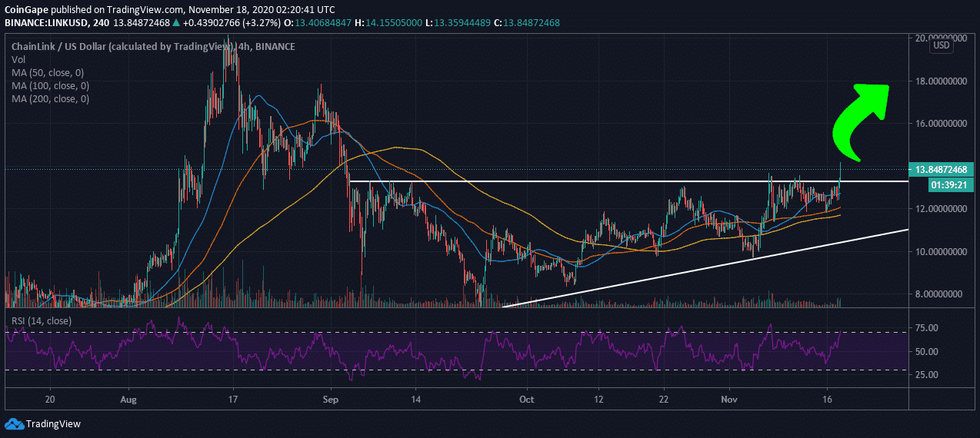Click the candle countdown timer 01:39:21

(x=942, y=184)
